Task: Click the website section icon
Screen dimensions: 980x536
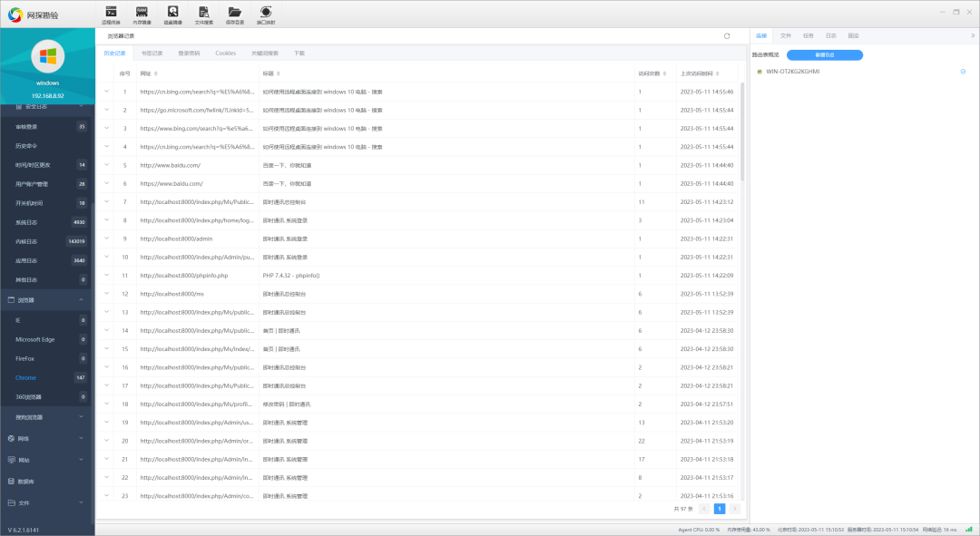Action: tap(11, 460)
